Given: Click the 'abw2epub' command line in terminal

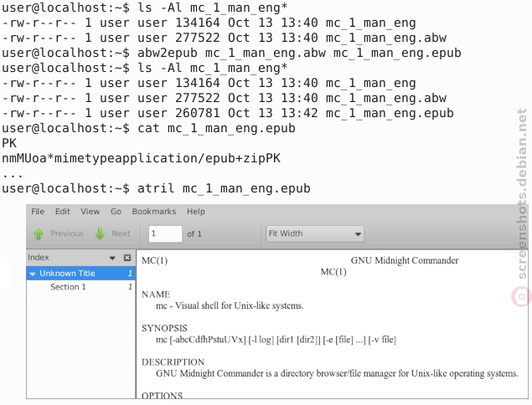Looking at the screenshot, I should pyautogui.click(x=232, y=53).
